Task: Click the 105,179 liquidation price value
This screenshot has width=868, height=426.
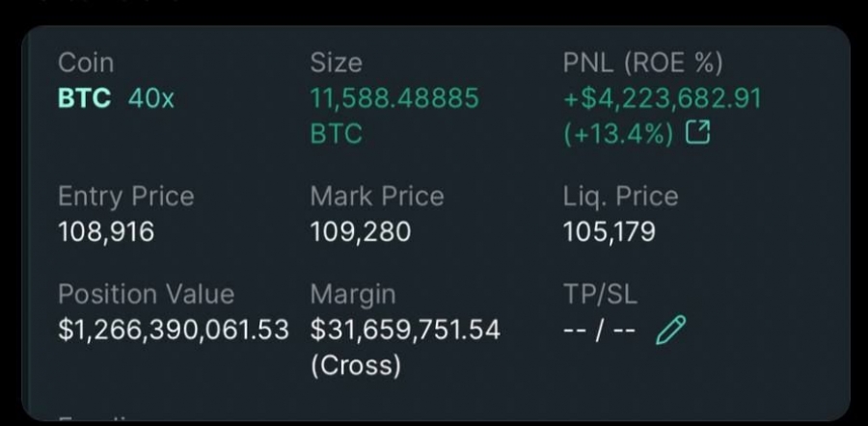Action: 609,232
